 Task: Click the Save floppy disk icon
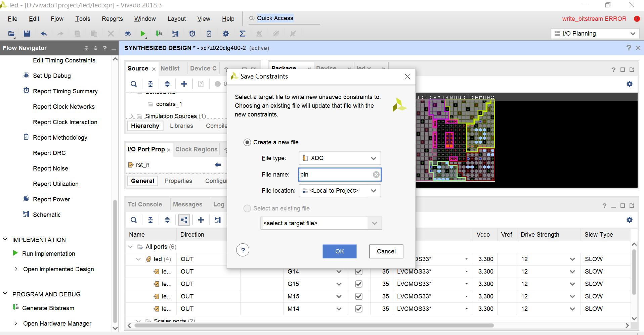pyautogui.click(x=27, y=34)
